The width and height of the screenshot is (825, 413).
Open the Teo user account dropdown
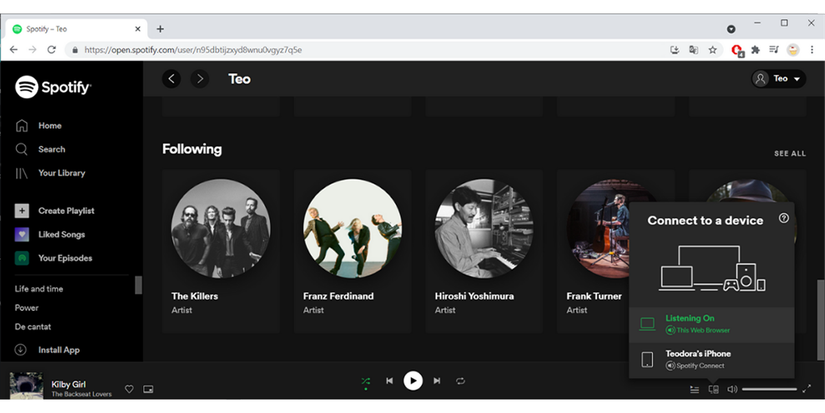(778, 79)
